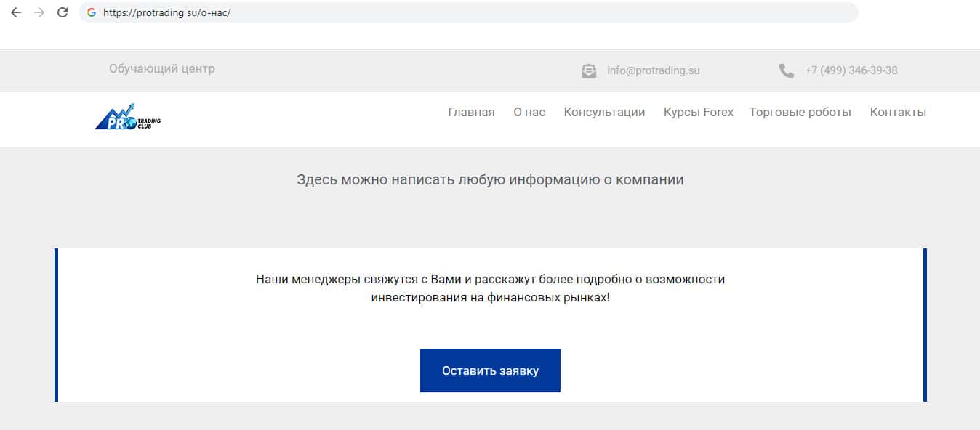The width and height of the screenshot is (980, 430).
Task: Click the Google icon in address bar
Action: pyautogui.click(x=92, y=12)
